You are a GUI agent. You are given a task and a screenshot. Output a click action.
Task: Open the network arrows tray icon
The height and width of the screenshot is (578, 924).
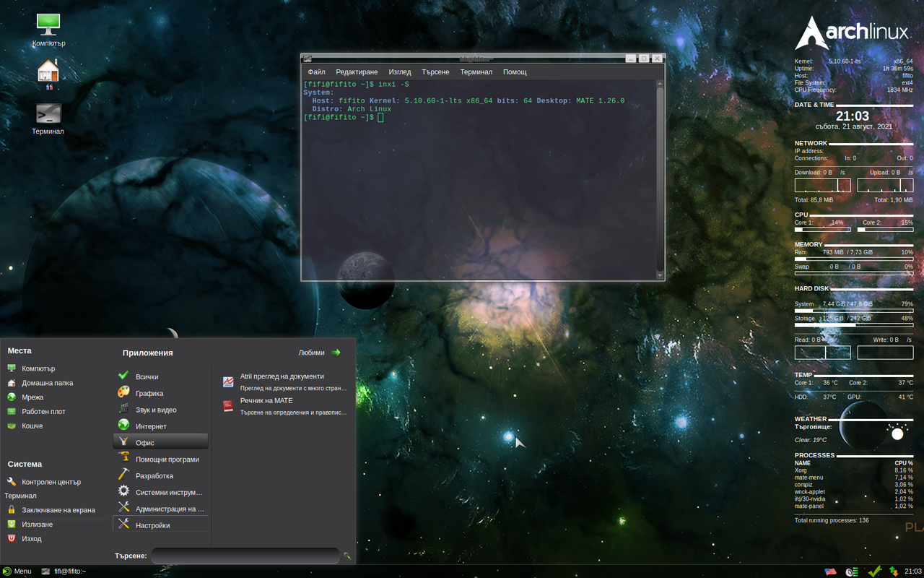(x=894, y=571)
